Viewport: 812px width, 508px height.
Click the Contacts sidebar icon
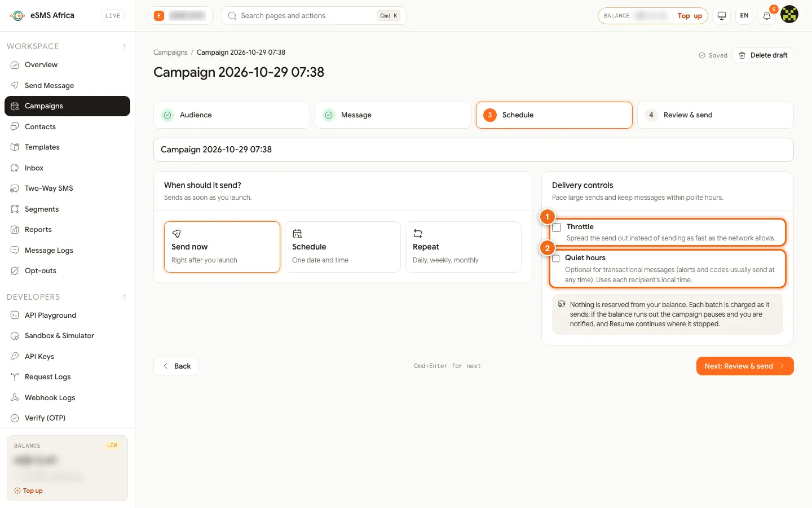click(x=15, y=126)
